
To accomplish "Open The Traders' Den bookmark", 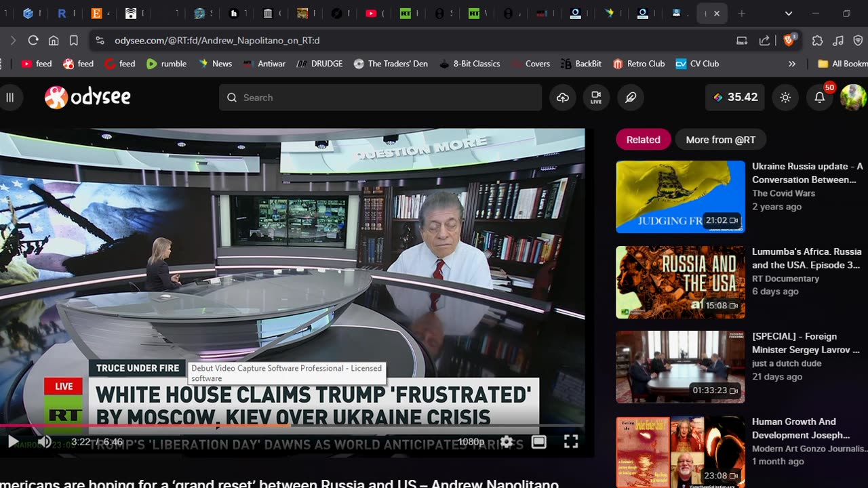I will (x=391, y=64).
